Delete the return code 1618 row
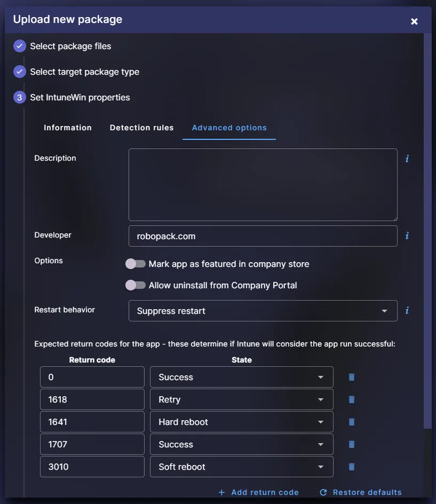The height and width of the screenshot is (504, 436). click(x=352, y=399)
